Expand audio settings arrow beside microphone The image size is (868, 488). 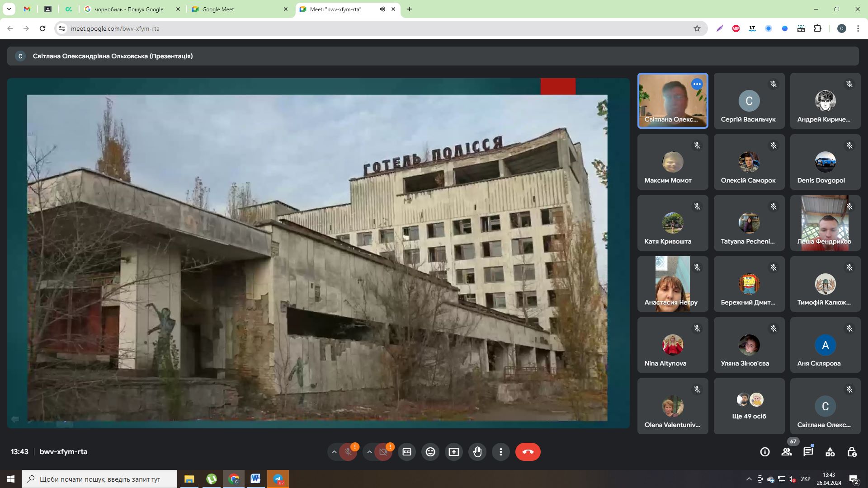click(334, 452)
